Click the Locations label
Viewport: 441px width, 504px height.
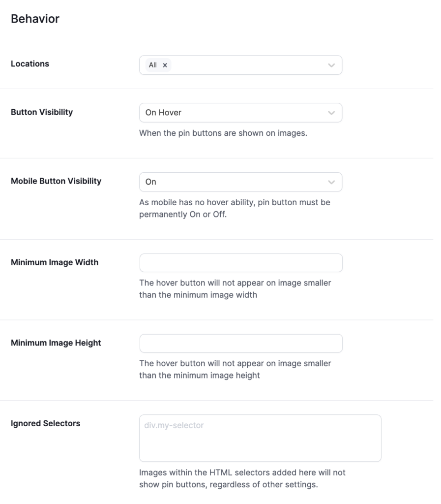coord(30,63)
